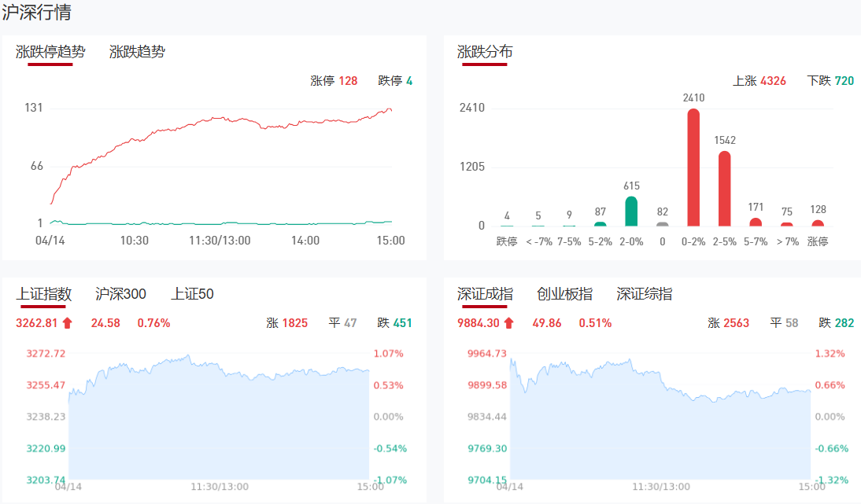Image resolution: width=861 pixels, height=504 pixels.
Task: Open the 沪深300 index tab
Action: 120,294
